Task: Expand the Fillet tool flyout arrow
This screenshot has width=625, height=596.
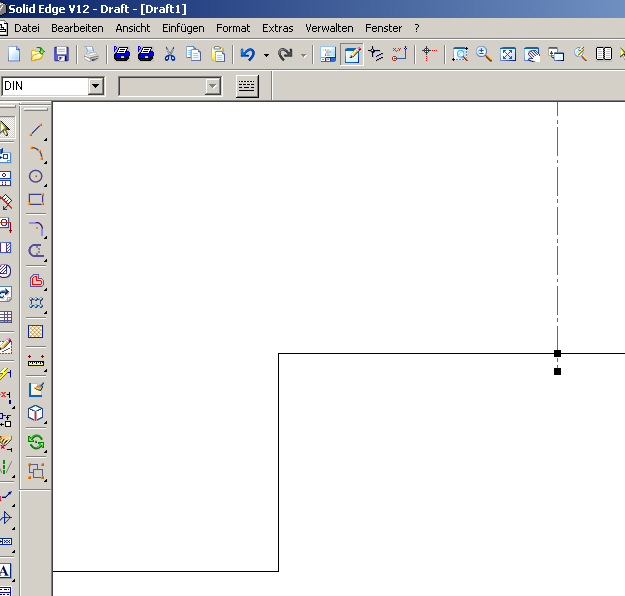Action: click(45, 238)
